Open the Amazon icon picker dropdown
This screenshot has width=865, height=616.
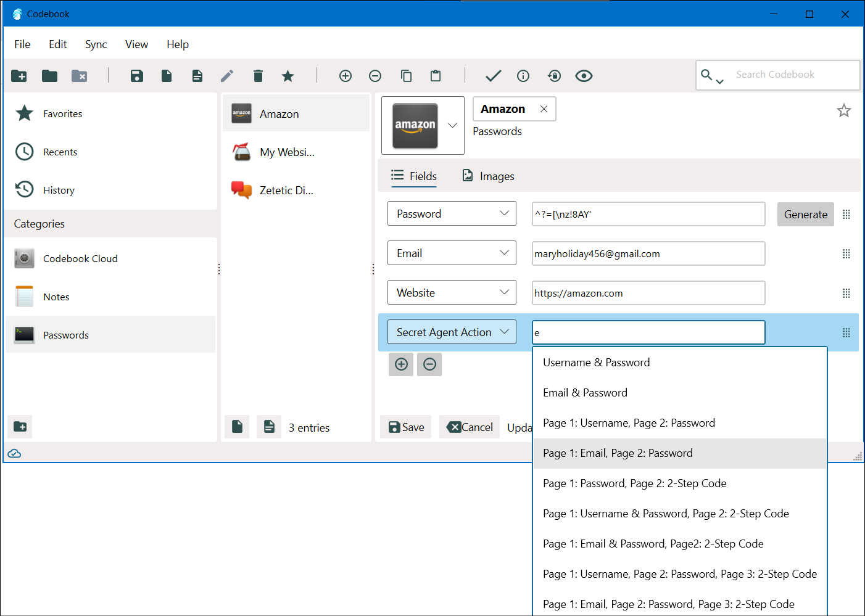click(452, 125)
